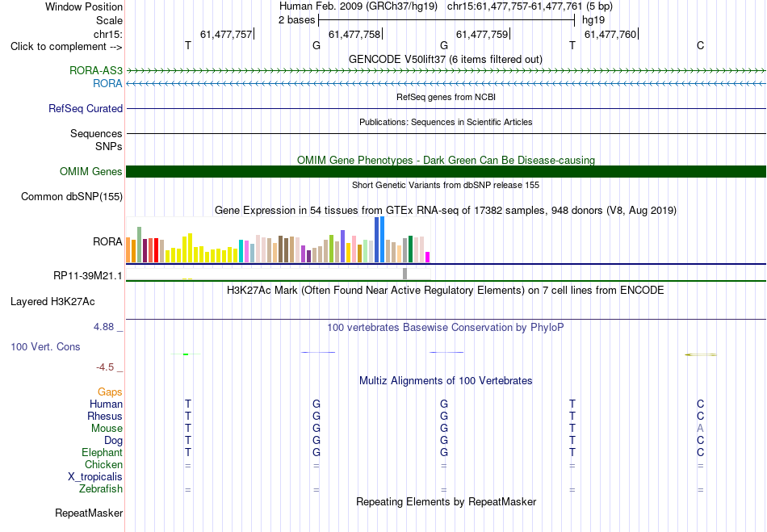
Task: Click the blue RORA gene label under RORA-AS3
Action: click(x=107, y=84)
